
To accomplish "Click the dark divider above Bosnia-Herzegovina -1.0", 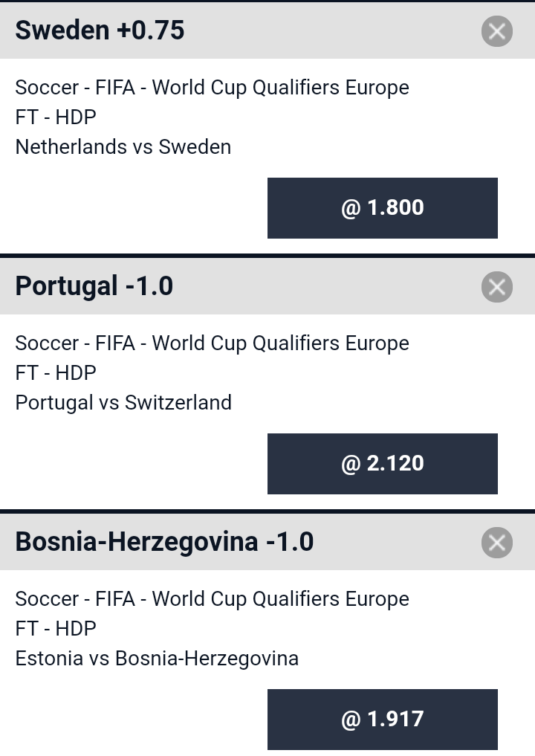I will [x=267, y=511].
